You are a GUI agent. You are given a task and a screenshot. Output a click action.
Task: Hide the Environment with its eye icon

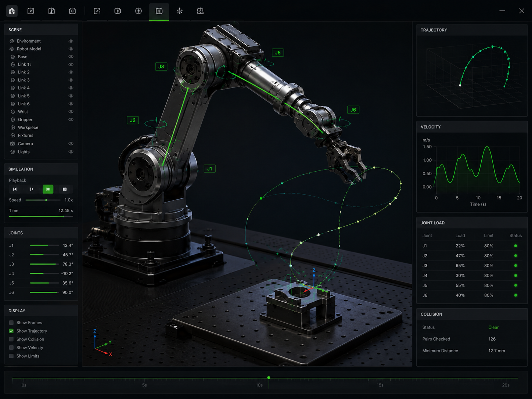point(71,41)
